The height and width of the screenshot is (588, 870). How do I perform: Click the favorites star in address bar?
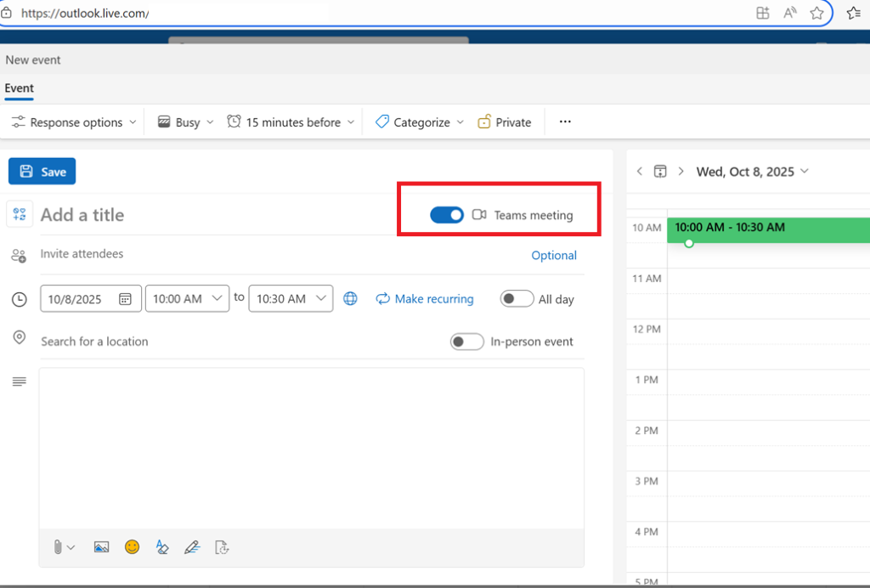[x=816, y=14]
